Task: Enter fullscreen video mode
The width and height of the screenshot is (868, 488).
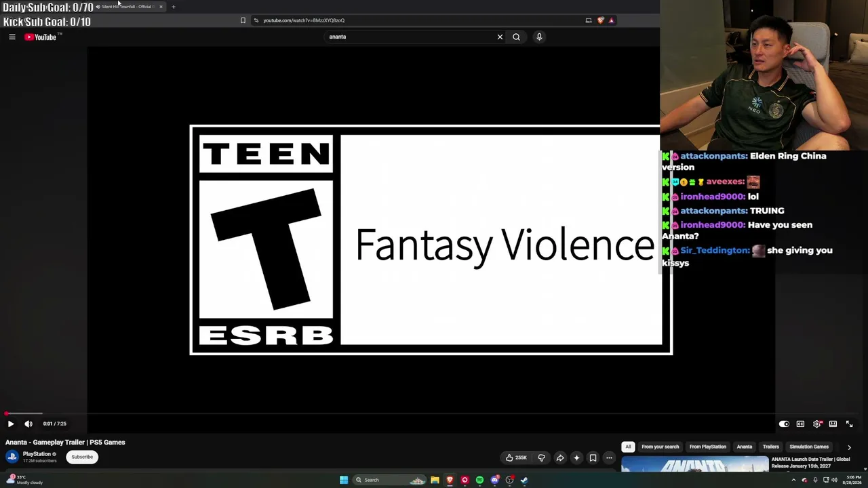Action: coord(849,424)
